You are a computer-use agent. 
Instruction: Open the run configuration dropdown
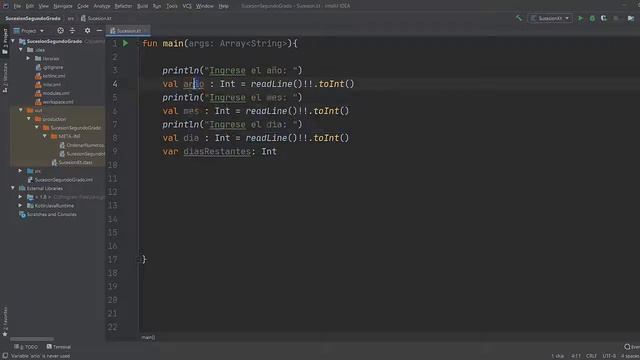click(550, 18)
